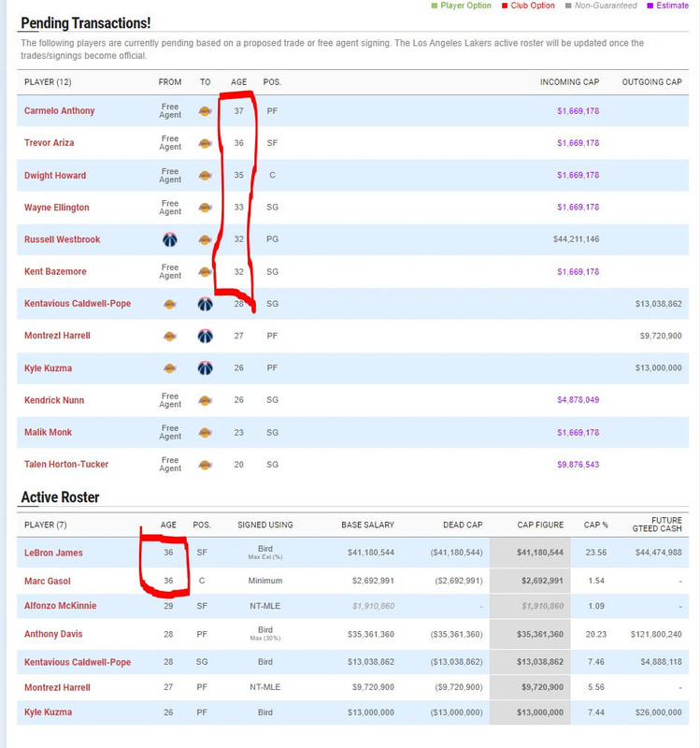The image size is (700, 748).
Task: Sort pending table by INCOMING CAP header
Action: point(569,82)
